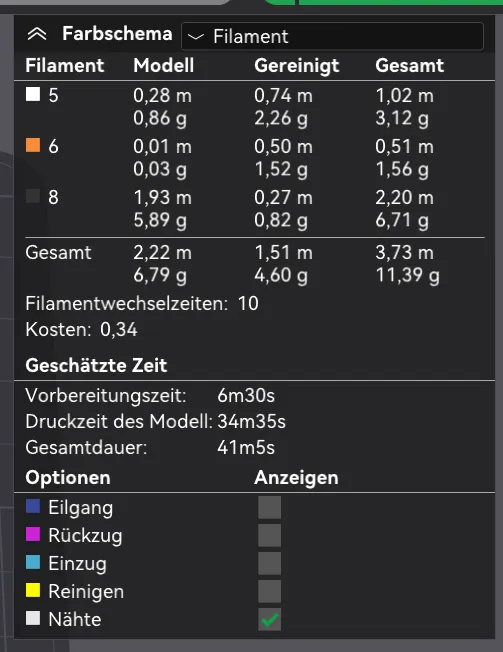Click the blue Eilgang color icon
The width and height of the screenshot is (503, 652).
(x=33, y=506)
